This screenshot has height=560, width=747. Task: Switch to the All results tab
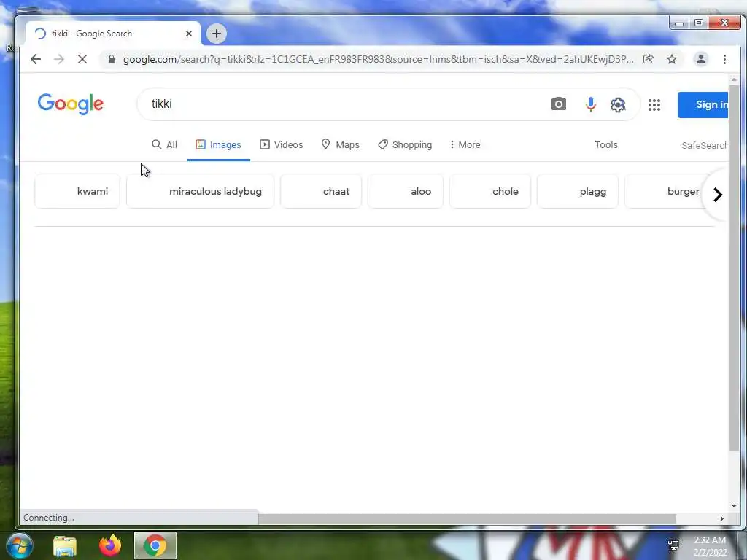pyautogui.click(x=164, y=145)
